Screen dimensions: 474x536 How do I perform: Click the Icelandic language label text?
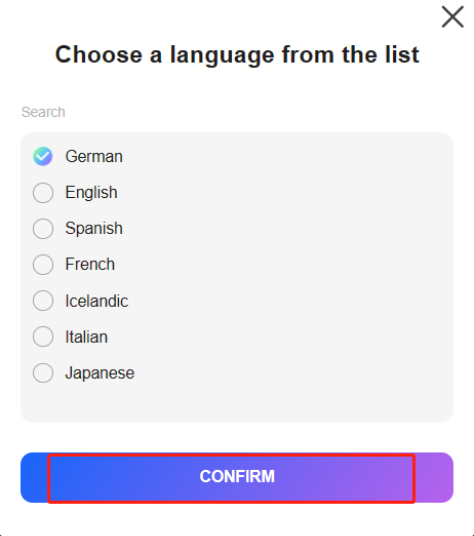tap(97, 301)
